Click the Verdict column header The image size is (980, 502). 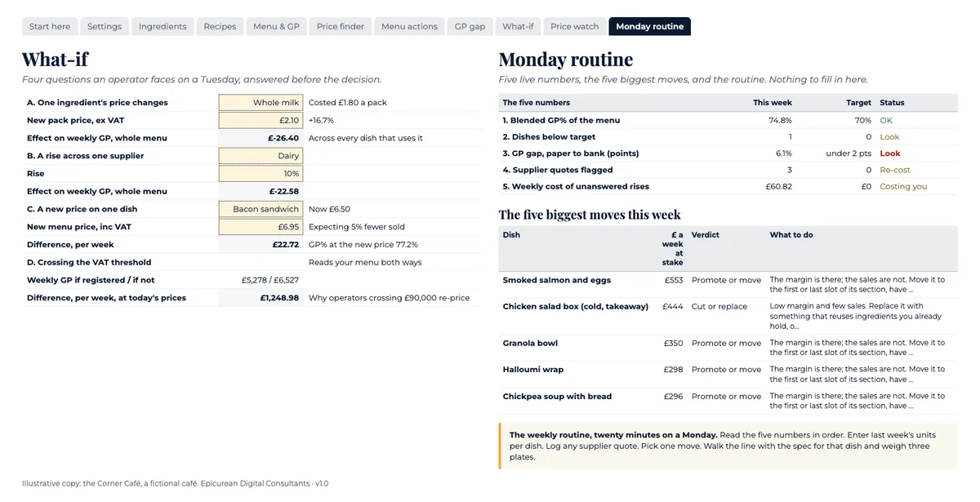pos(706,234)
